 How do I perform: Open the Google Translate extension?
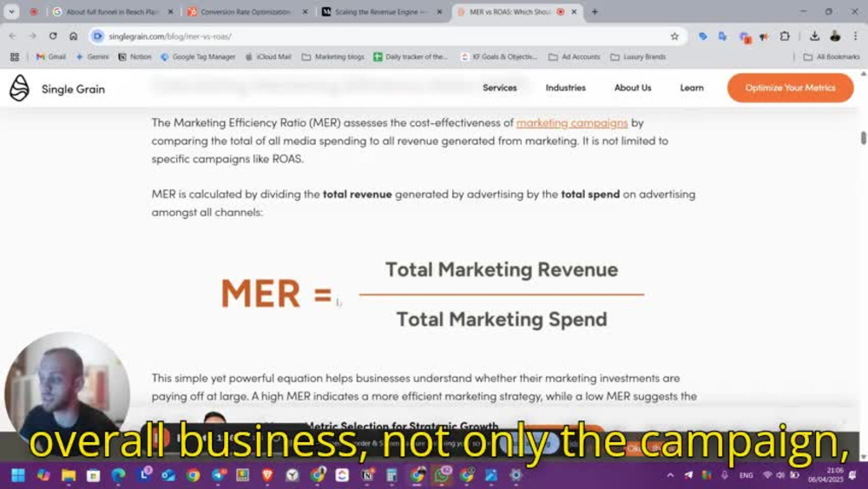pyautogui.click(x=723, y=36)
